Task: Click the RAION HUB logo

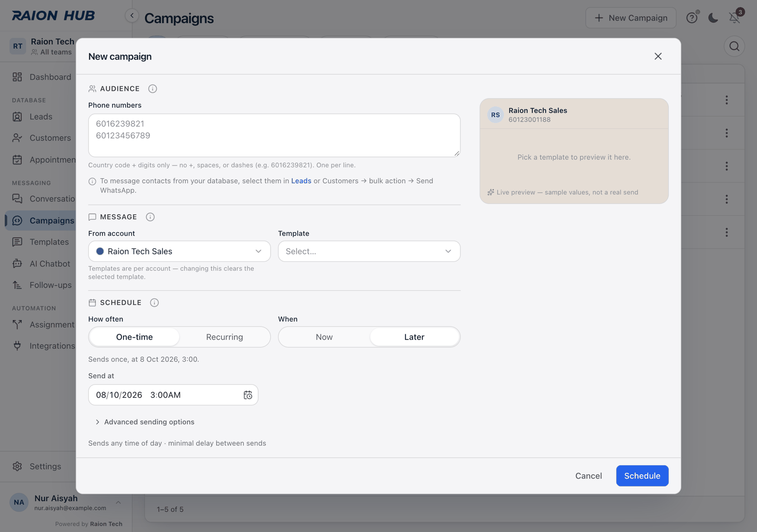Action: click(x=53, y=16)
